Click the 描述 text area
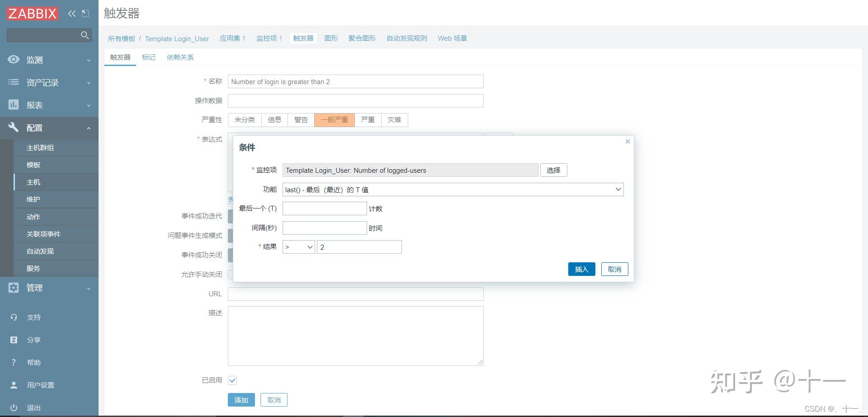Image resolution: width=868 pixels, height=417 pixels. (x=356, y=336)
